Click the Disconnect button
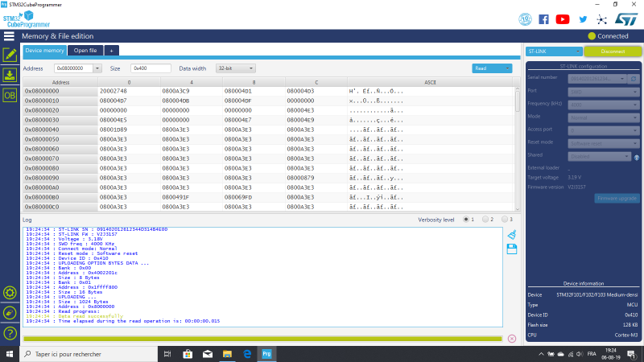This screenshot has width=644, height=362. pyautogui.click(x=612, y=51)
